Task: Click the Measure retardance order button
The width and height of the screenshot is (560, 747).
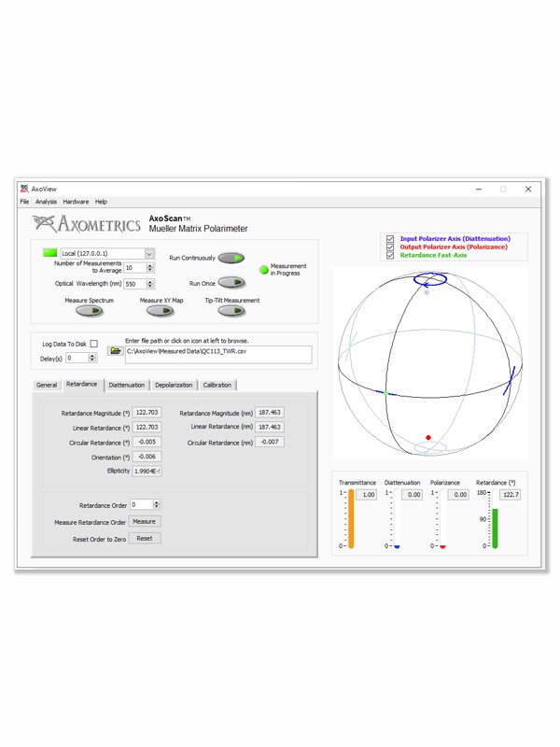Action: (x=144, y=522)
